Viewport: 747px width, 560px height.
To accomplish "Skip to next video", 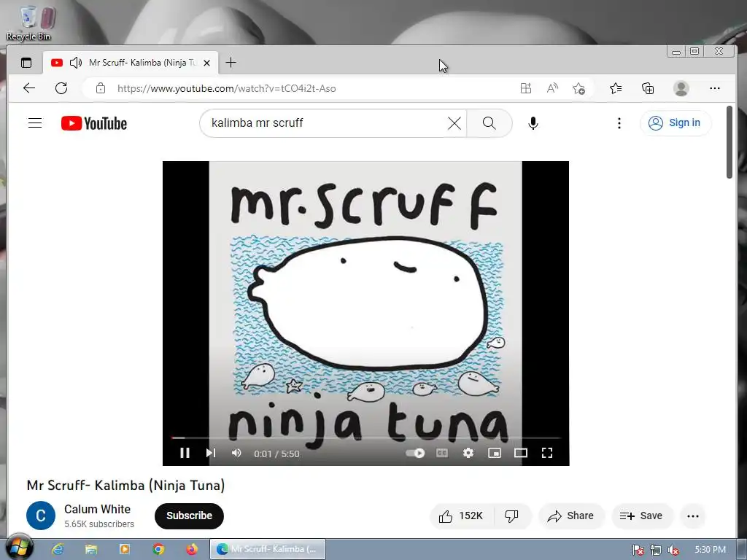I will 211,453.
